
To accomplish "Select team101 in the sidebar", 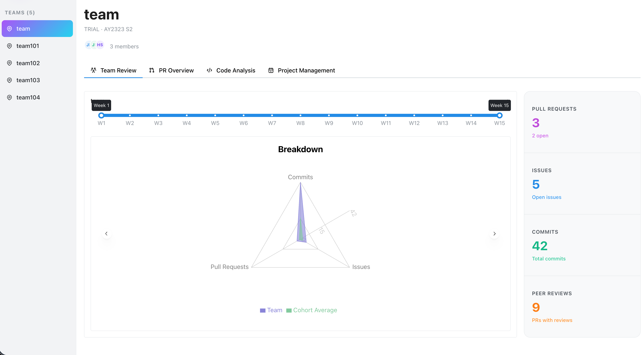I will tap(37, 46).
